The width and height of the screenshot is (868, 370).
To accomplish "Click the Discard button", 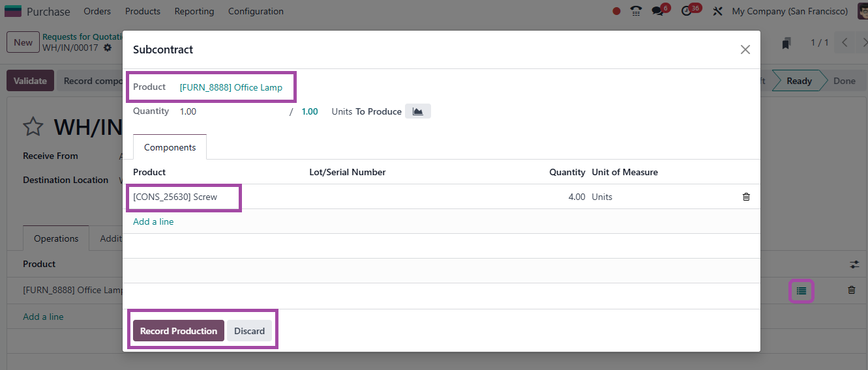I will click(250, 331).
